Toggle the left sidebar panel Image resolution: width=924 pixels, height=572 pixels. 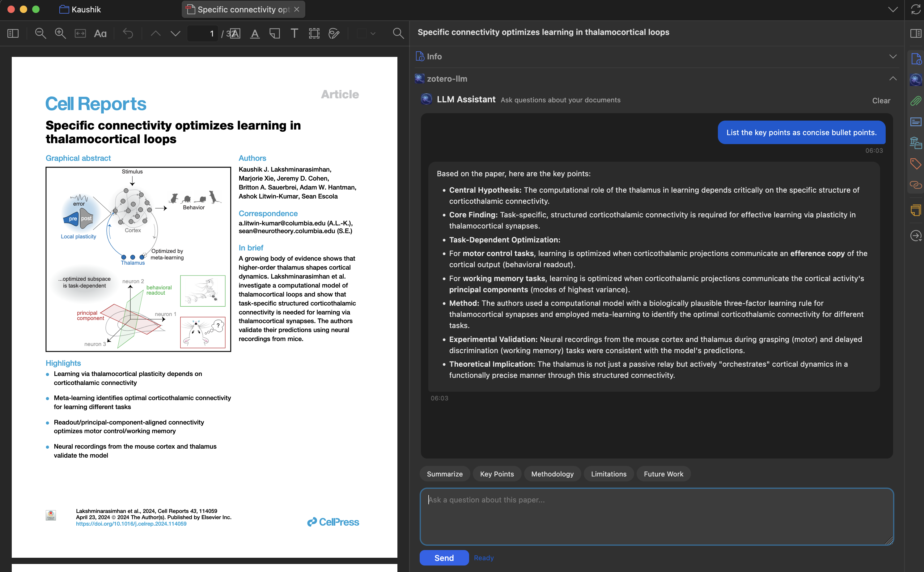[x=13, y=34]
